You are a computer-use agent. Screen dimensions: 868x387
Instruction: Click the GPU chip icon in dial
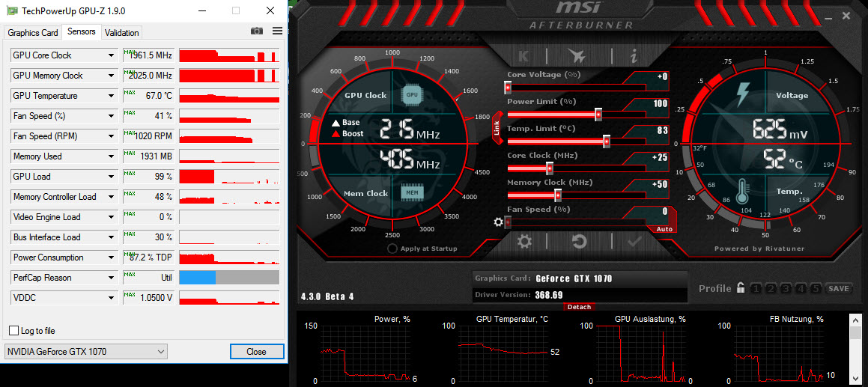[x=412, y=94]
